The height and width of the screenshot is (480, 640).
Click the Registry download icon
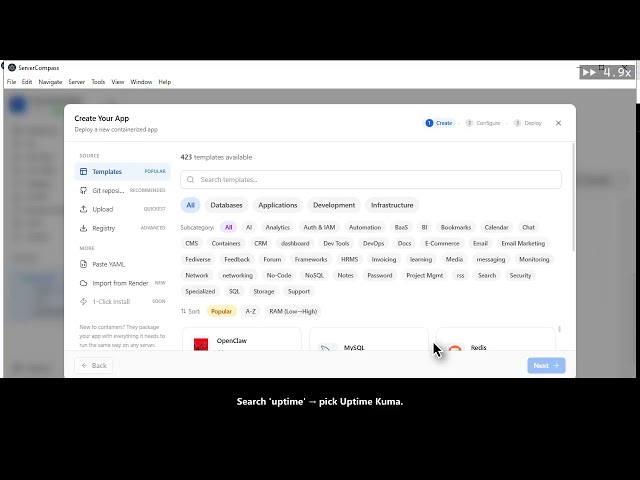[x=83, y=228]
